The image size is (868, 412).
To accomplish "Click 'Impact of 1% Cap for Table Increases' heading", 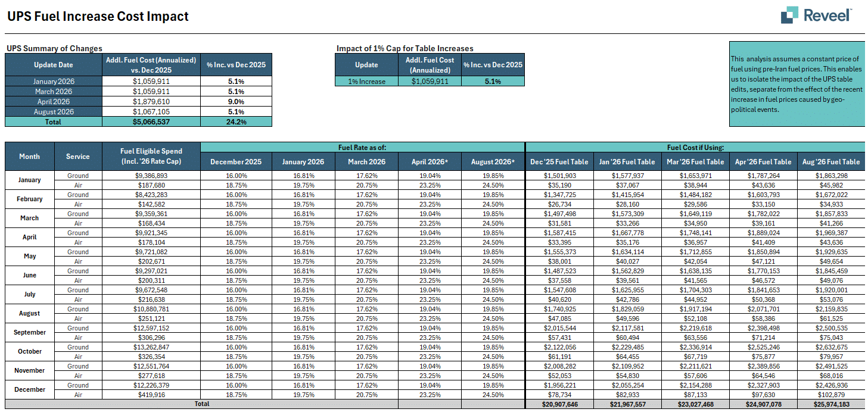I will 405,49.
